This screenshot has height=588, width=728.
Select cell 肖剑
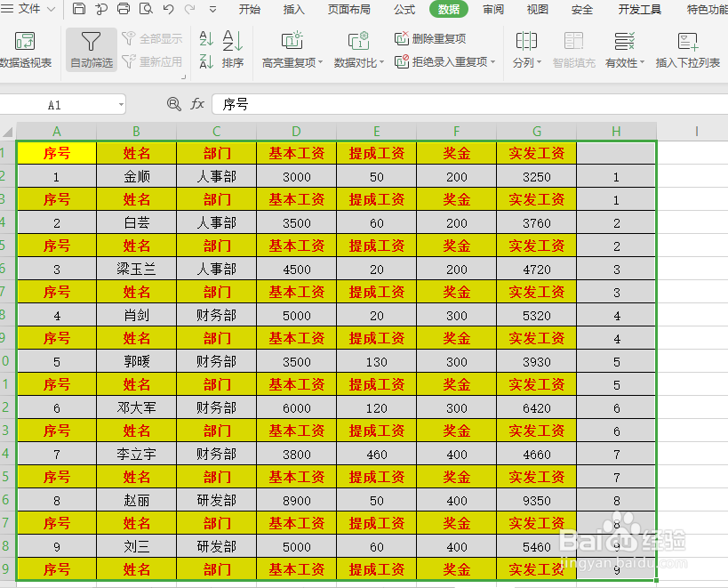[137, 316]
